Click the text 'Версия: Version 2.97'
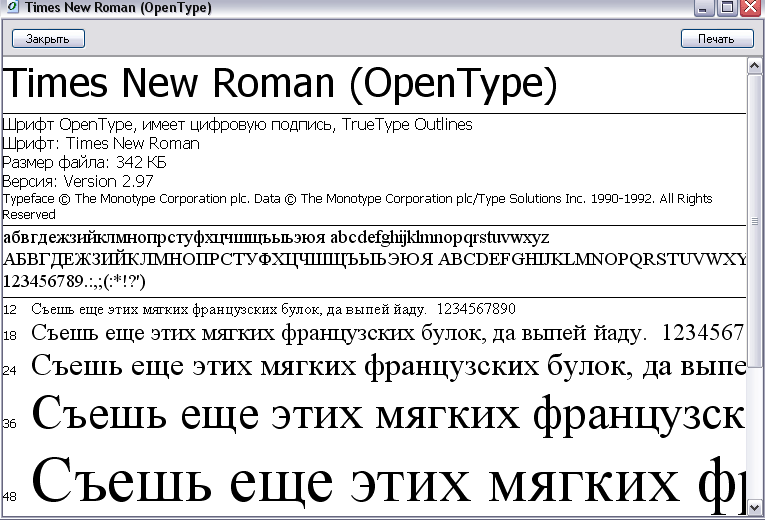Image resolution: width=765 pixels, height=520 pixels. [78, 181]
